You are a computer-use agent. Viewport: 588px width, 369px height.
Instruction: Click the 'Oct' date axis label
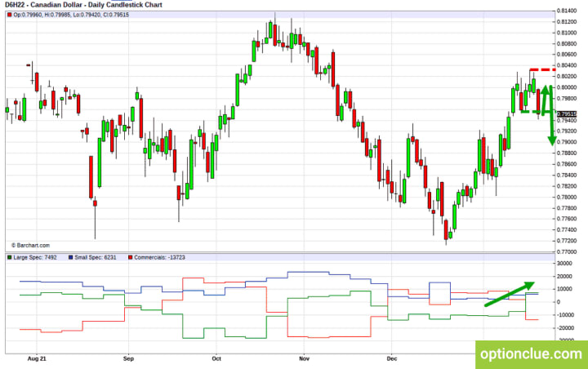[216, 358]
